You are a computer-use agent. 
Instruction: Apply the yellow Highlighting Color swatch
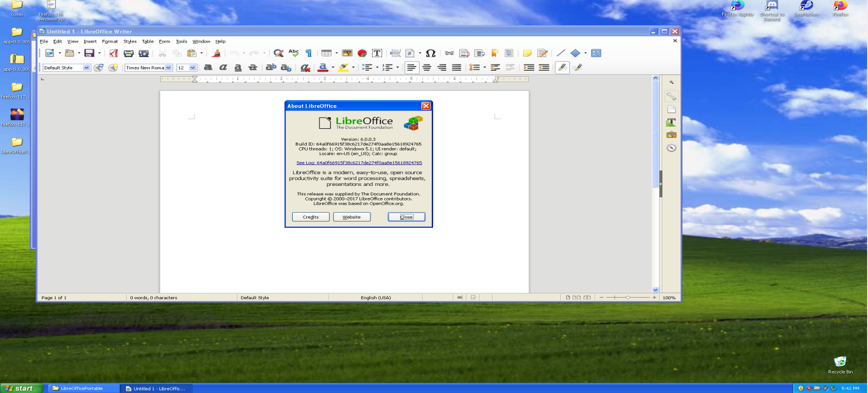click(x=343, y=68)
